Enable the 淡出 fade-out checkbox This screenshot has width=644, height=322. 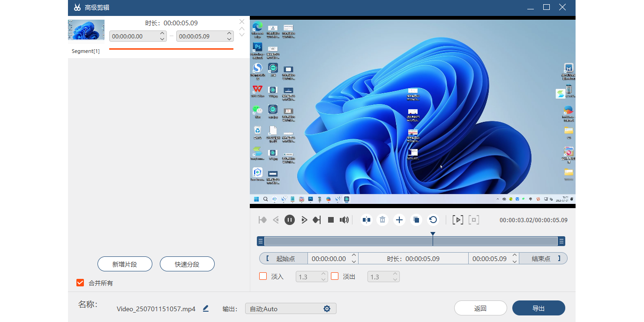tap(335, 277)
